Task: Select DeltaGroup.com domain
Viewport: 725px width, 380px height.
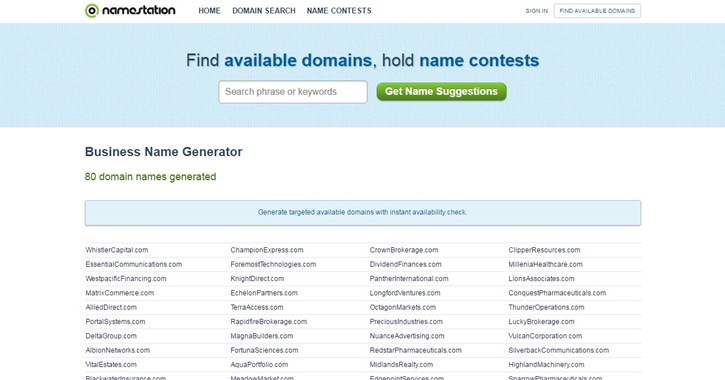Action: [x=111, y=336]
